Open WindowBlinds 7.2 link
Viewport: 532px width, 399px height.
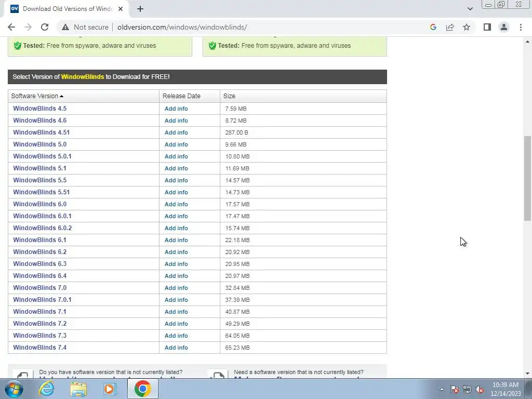[x=39, y=323]
